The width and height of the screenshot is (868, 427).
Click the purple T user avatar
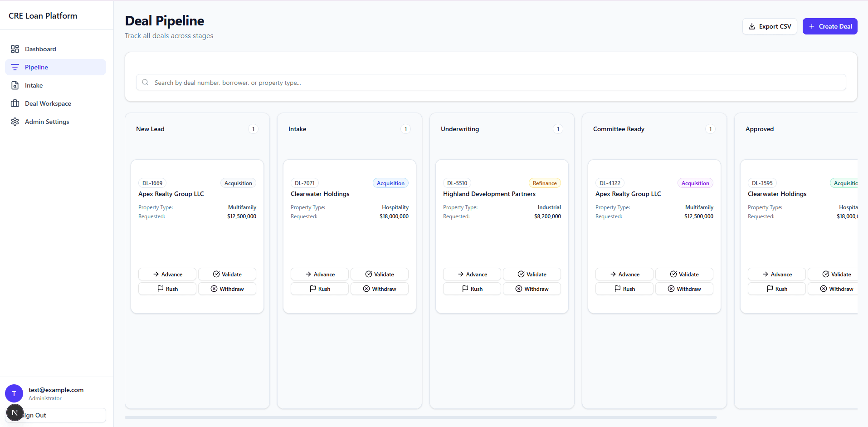[x=14, y=393]
